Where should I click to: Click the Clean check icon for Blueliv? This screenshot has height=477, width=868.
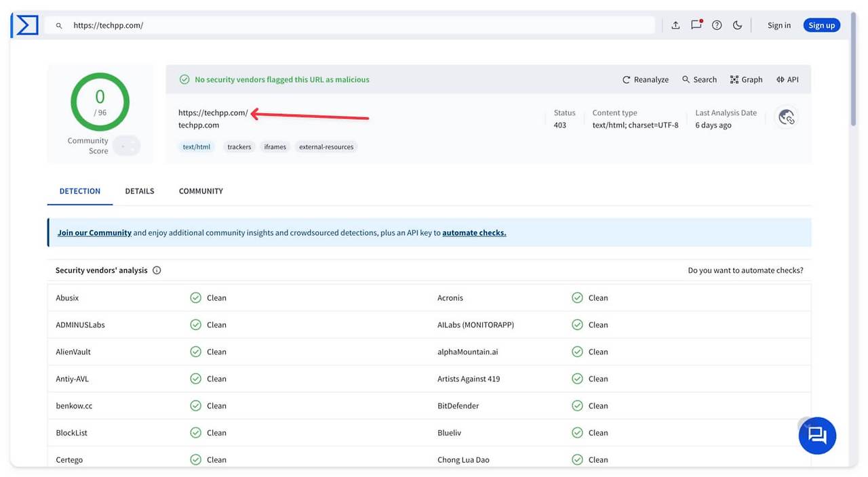click(x=577, y=433)
